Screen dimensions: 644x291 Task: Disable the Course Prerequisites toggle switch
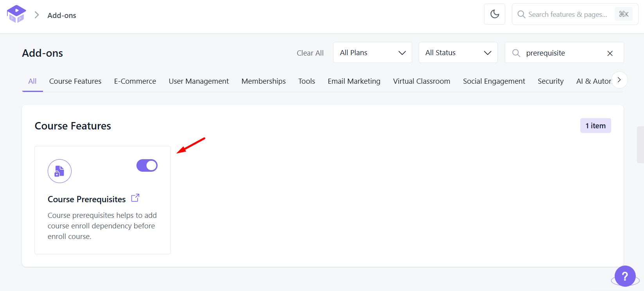tap(147, 165)
